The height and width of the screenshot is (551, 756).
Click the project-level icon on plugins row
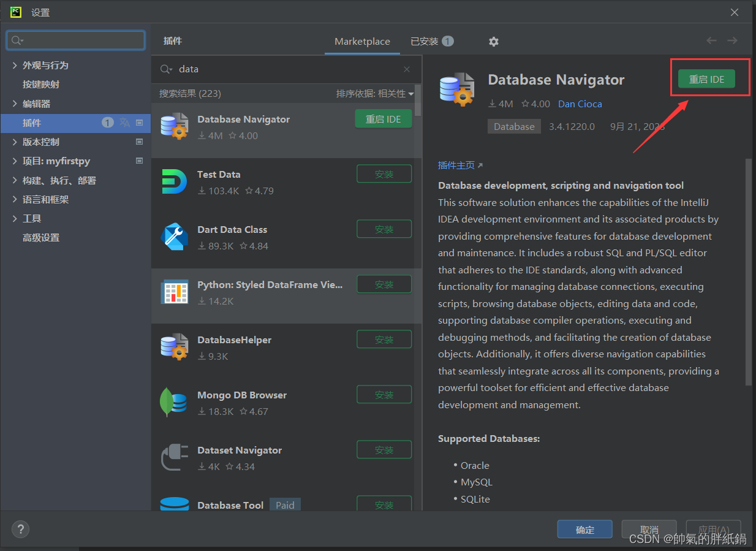139,123
